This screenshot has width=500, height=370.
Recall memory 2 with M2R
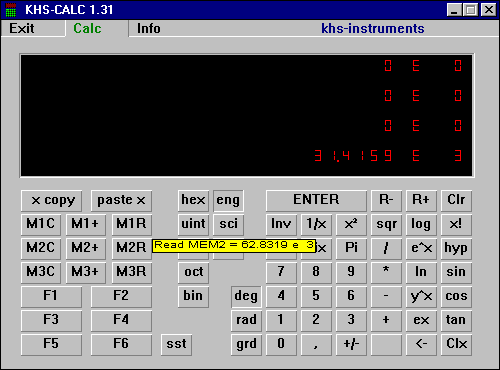click(x=132, y=248)
